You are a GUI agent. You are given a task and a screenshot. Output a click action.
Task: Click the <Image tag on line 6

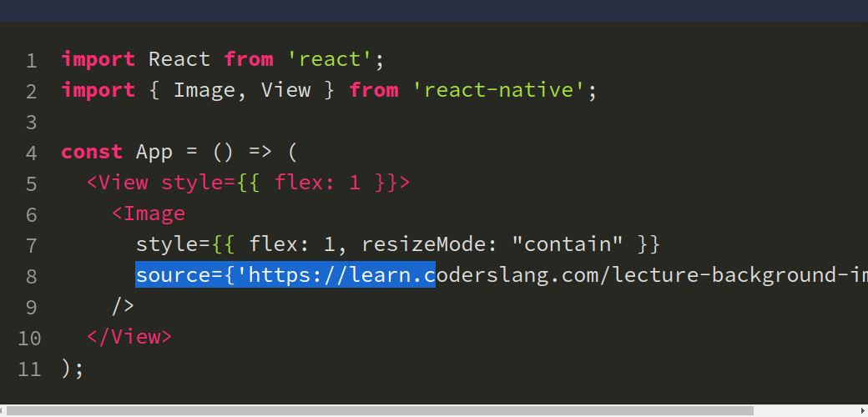[x=149, y=214]
